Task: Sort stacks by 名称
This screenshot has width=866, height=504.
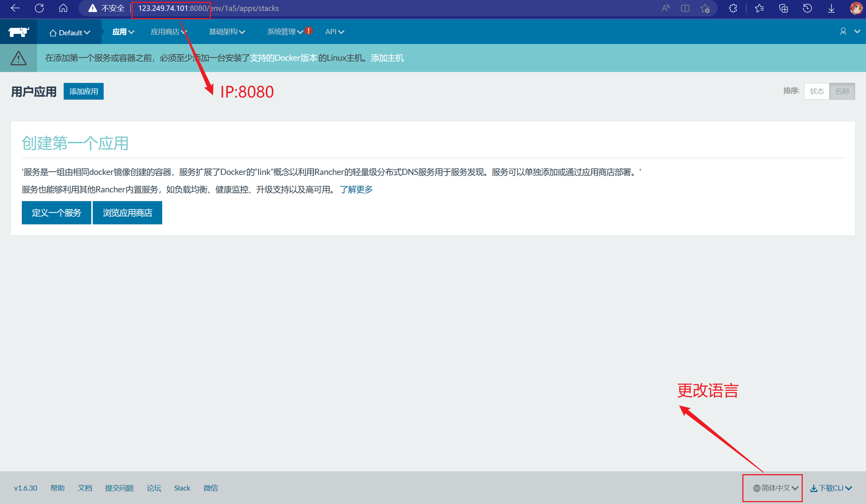Action: (842, 91)
